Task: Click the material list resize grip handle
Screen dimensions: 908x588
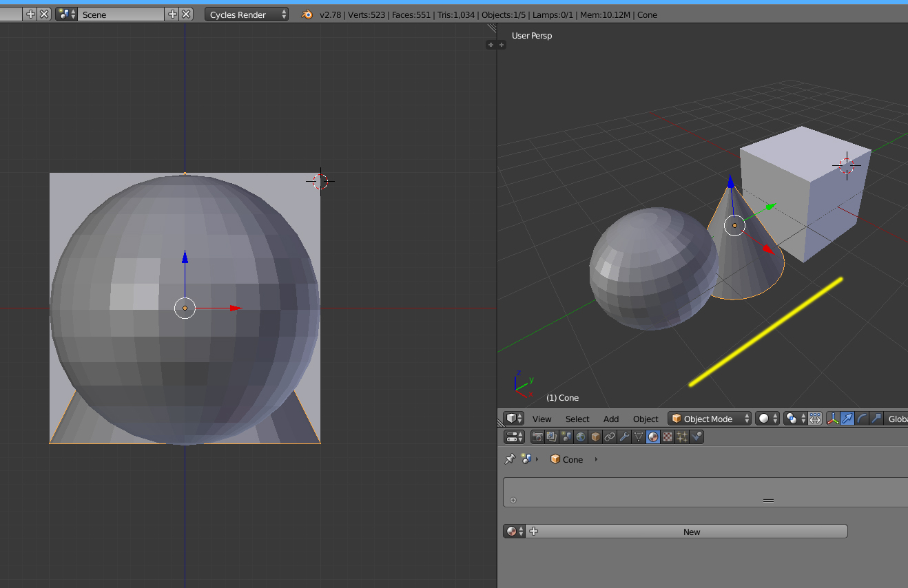Action: point(769,501)
